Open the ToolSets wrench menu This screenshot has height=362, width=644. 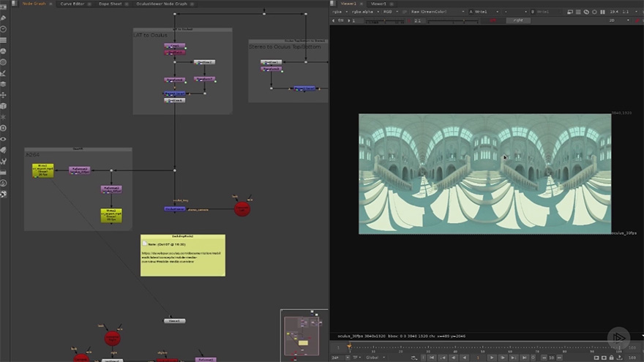coord(3,162)
